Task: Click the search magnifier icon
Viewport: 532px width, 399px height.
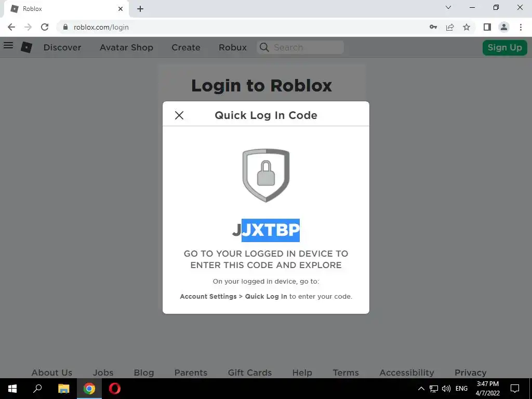Action: [x=264, y=47]
